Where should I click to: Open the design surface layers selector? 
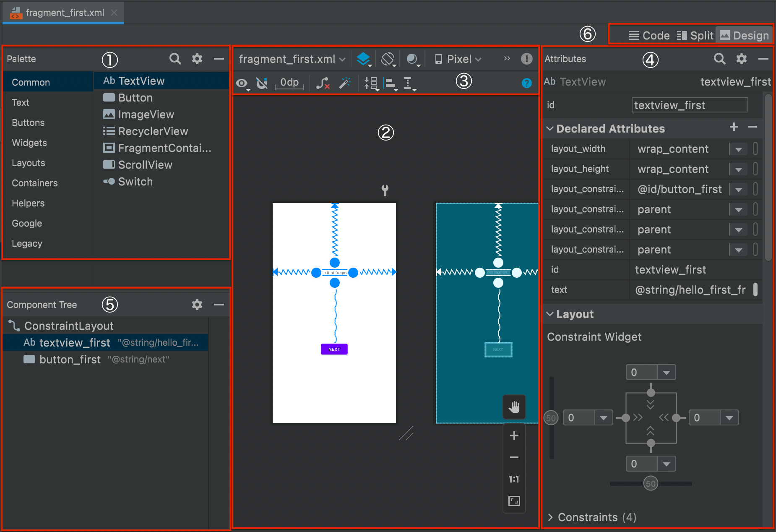tap(364, 59)
